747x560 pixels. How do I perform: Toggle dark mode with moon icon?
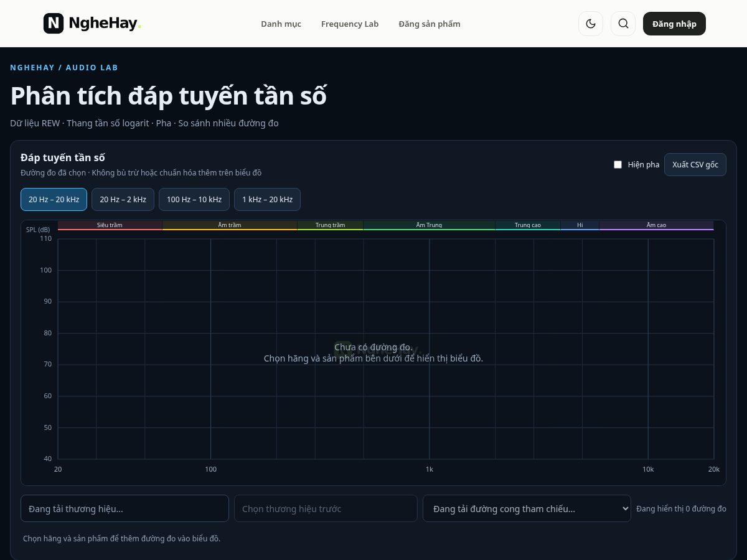pyautogui.click(x=591, y=24)
